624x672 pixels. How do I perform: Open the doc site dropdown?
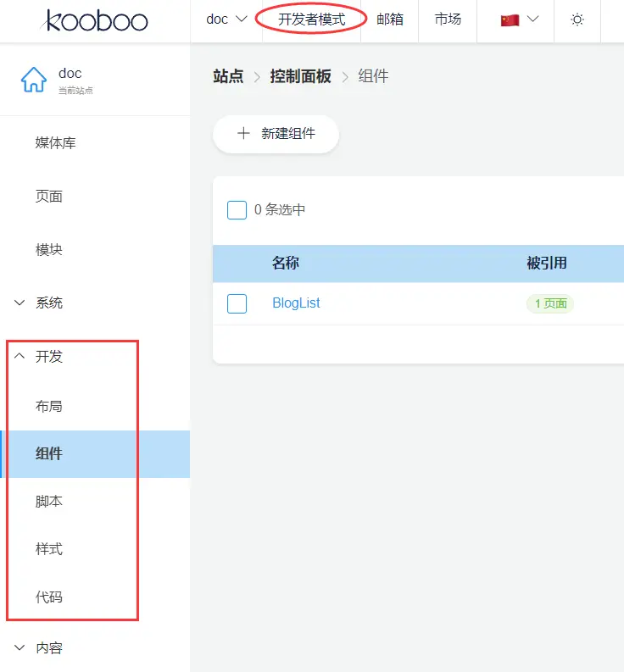point(226,19)
